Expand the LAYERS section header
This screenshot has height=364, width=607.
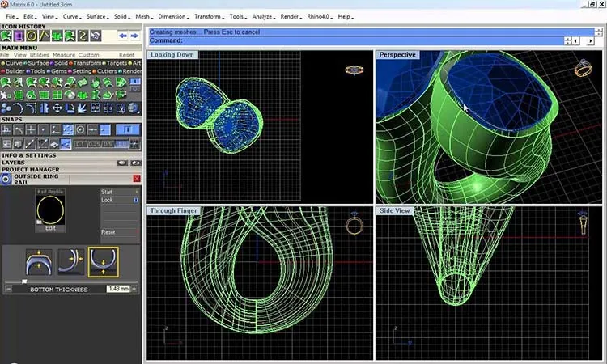(x=13, y=163)
